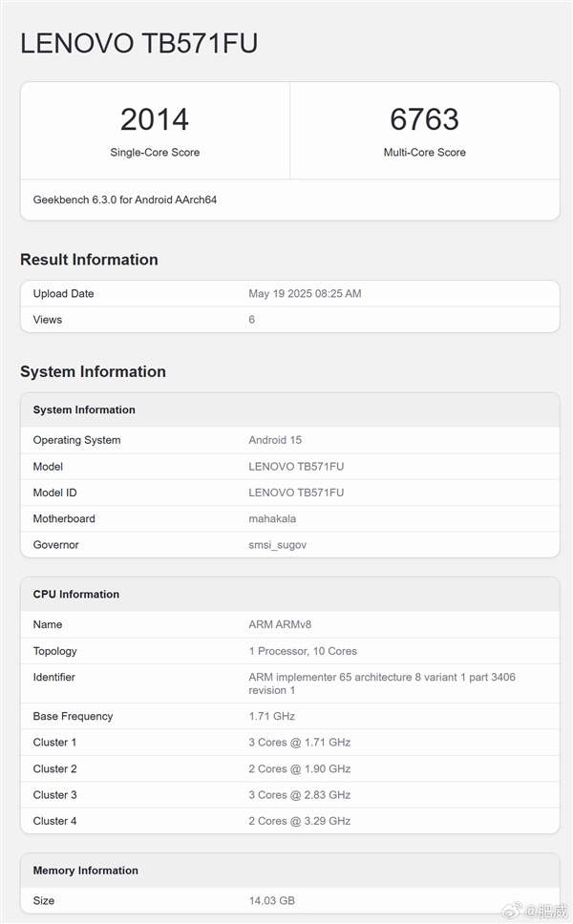Select the smsi_sugov governor value
The image size is (573, 924).
point(277,544)
